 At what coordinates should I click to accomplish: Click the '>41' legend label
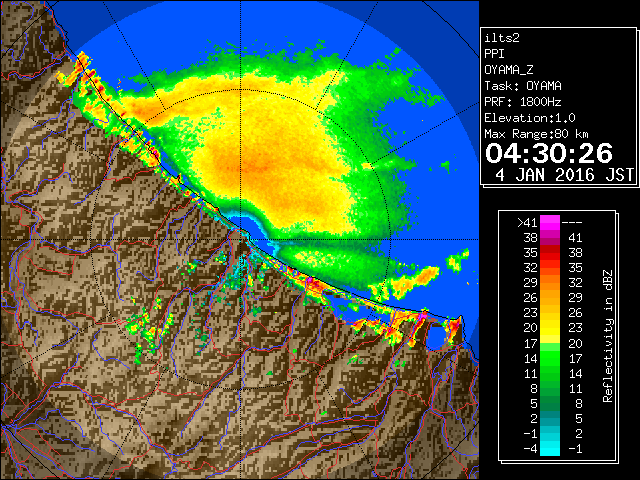527,223
